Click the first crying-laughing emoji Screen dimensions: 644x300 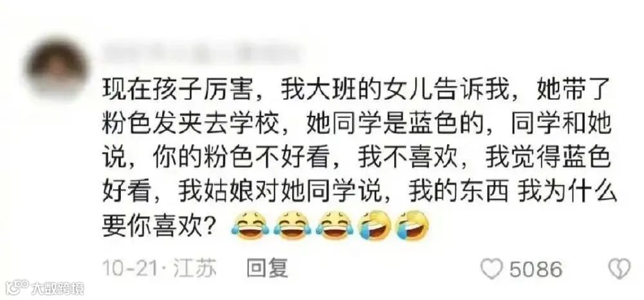point(250,225)
